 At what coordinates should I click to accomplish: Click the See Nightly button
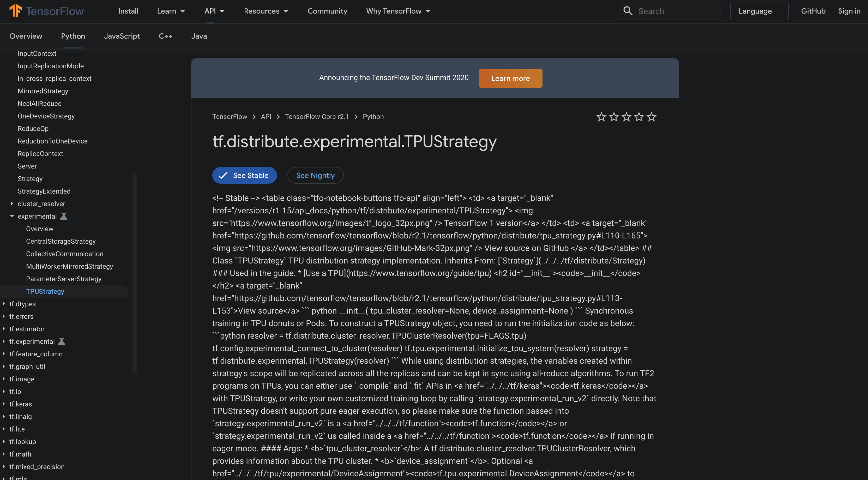click(315, 175)
